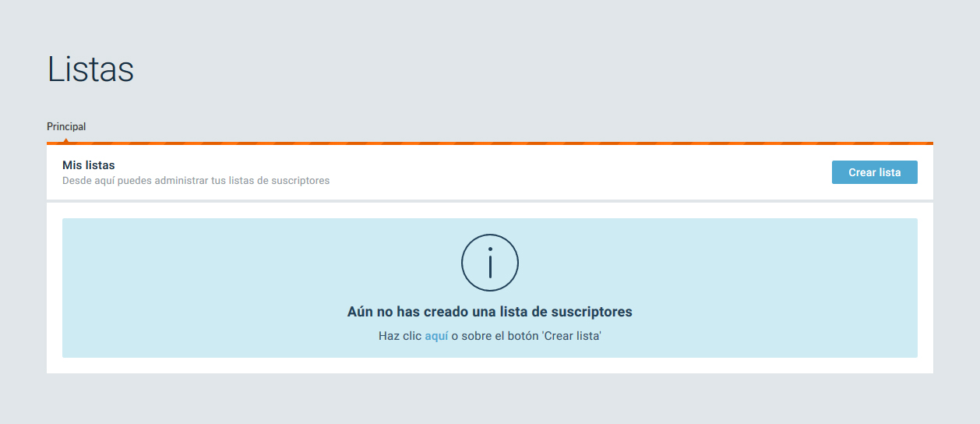Click the circled info icon
The height and width of the screenshot is (424, 980).
[x=489, y=263]
